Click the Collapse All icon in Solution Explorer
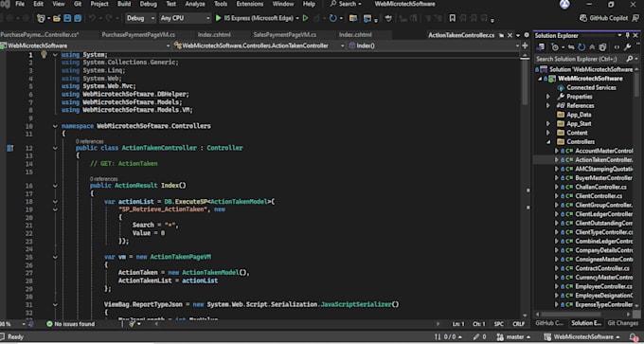This screenshot has height=344, width=644. [593, 47]
